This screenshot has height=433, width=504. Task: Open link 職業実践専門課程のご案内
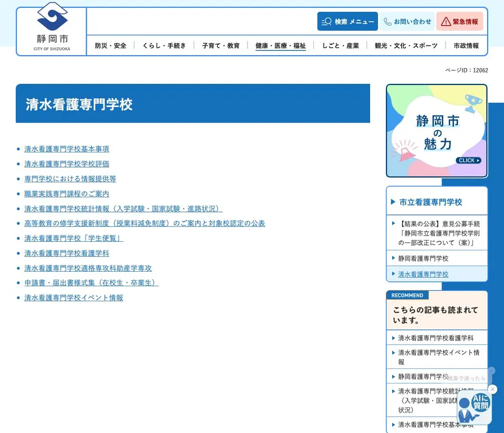coord(67,193)
